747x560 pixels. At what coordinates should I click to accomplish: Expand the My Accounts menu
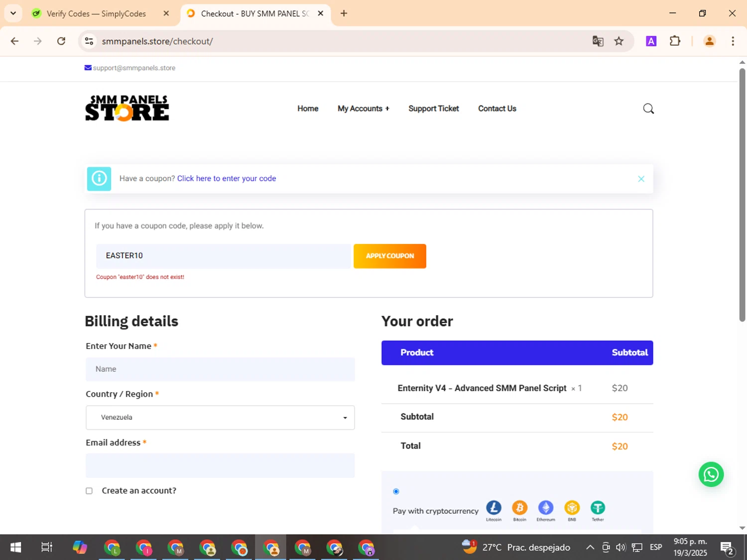pyautogui.click(x=363, y=109)
